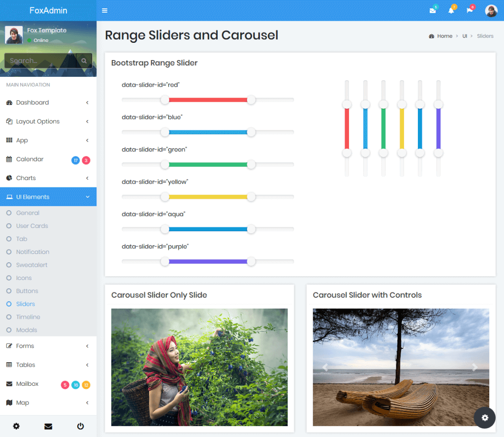
Task: Click the search magnifier icon in the sidebar
Action: click(83, 61)
